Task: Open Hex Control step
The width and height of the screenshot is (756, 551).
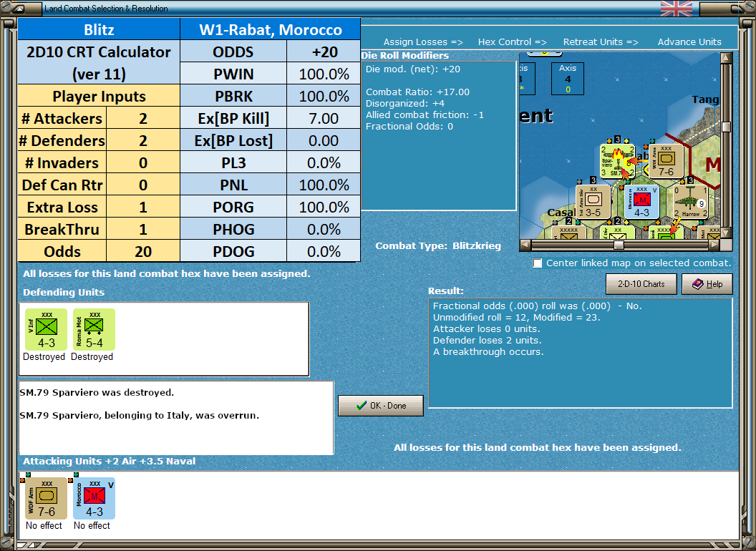Action: coord(512,42)
